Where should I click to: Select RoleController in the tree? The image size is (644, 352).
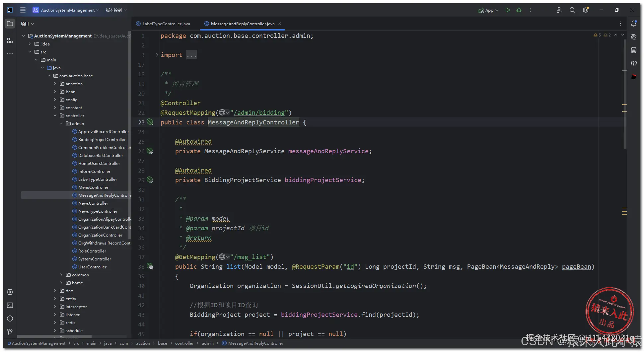click(x=92, y=251)
